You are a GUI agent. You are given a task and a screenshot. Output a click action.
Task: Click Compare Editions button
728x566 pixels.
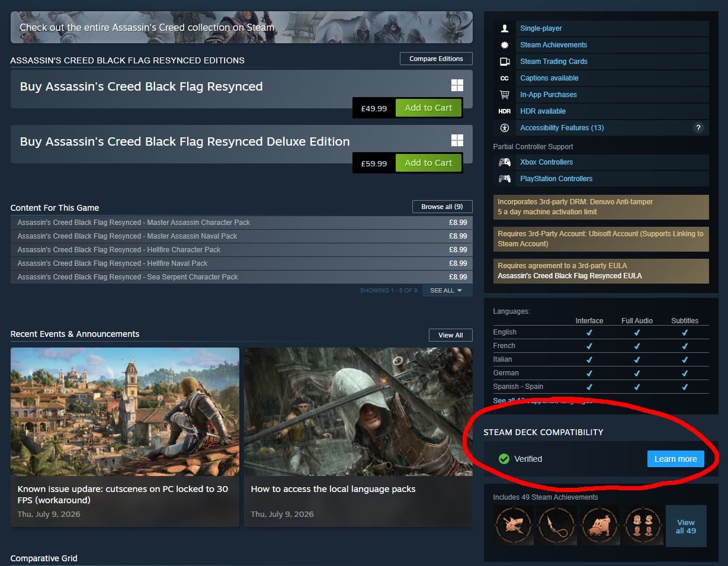[x=436, y=59]
